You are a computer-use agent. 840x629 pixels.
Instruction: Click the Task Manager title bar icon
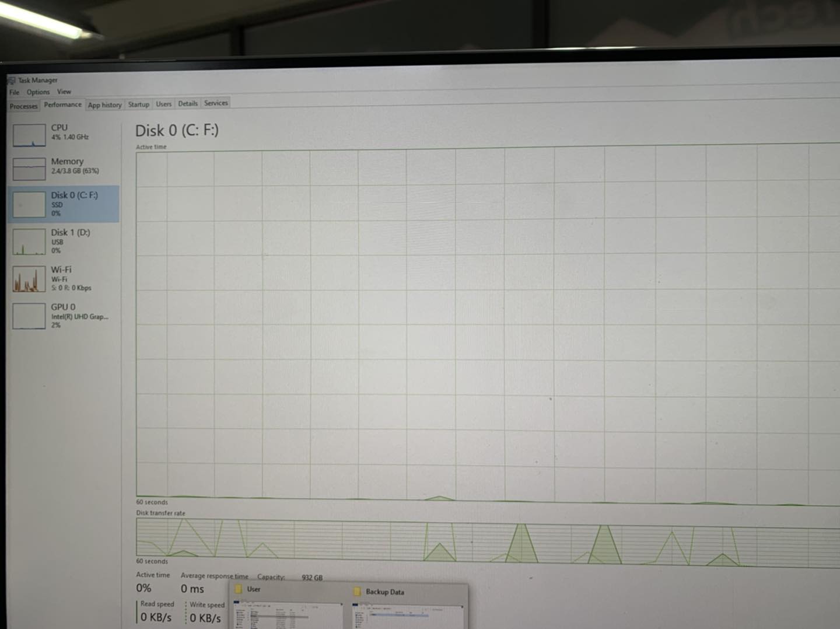click(12, 80)
